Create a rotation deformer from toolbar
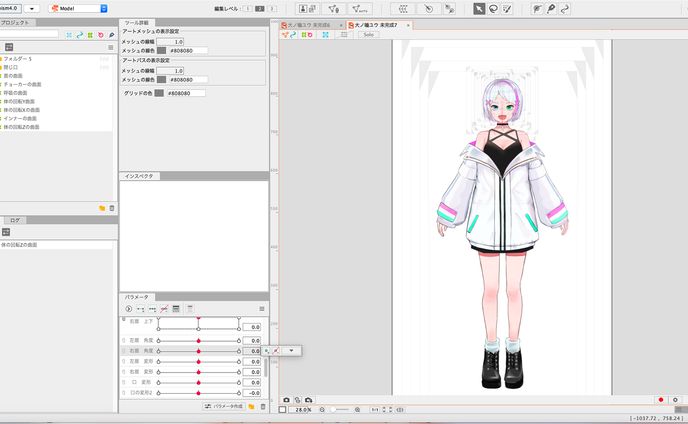The width and height of the screenshot is (688, 424). coord(429,8)
